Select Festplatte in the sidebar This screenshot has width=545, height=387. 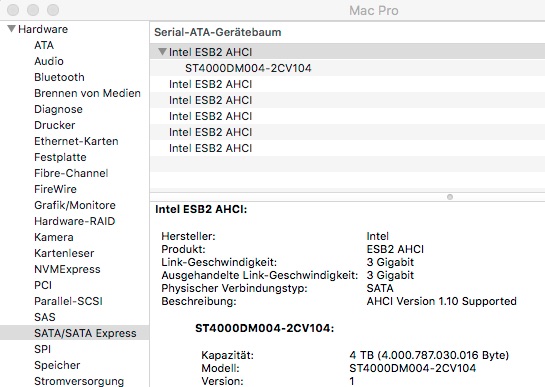point(60,157)
